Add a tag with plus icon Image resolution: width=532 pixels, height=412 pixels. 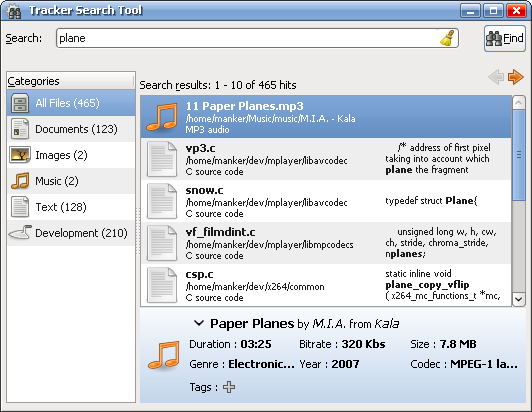(x=229, y=387)
